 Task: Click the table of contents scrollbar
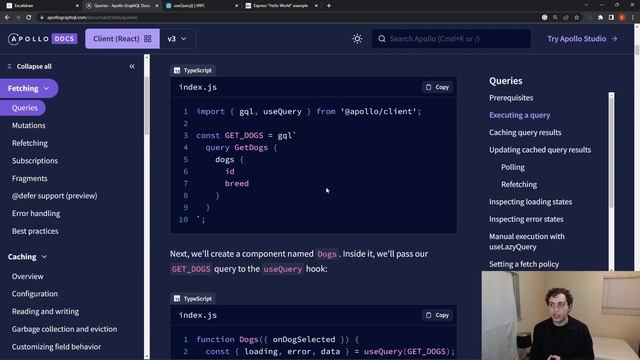pyautogui.click(x=611, y=151)
